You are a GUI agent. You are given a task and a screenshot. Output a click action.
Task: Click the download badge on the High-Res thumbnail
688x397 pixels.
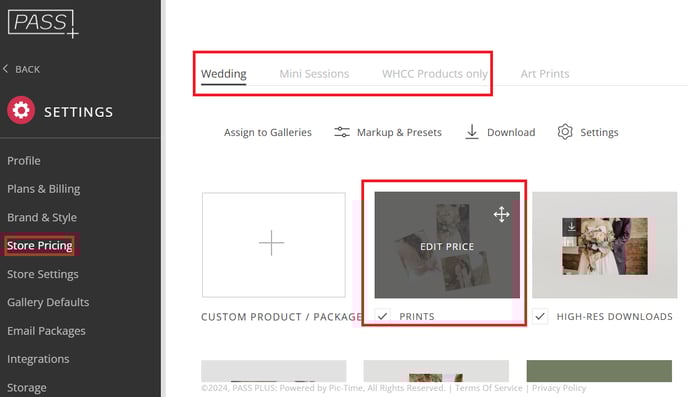[572, 227]
